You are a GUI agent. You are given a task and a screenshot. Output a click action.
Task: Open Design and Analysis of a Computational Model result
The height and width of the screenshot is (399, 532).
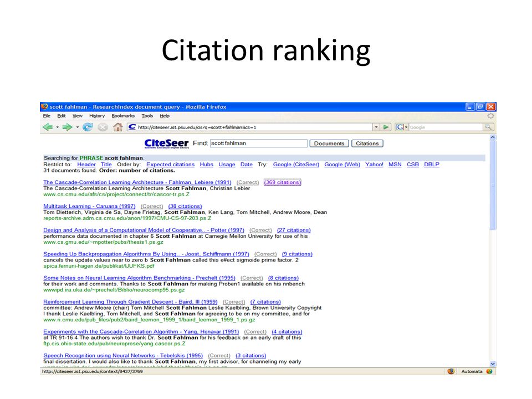[144, 230]
